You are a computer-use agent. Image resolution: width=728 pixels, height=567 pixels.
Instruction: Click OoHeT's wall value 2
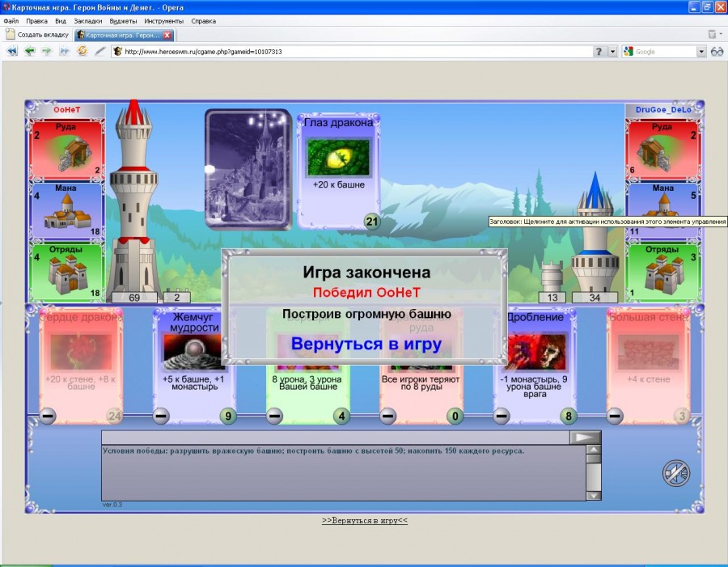pos(177,298)
